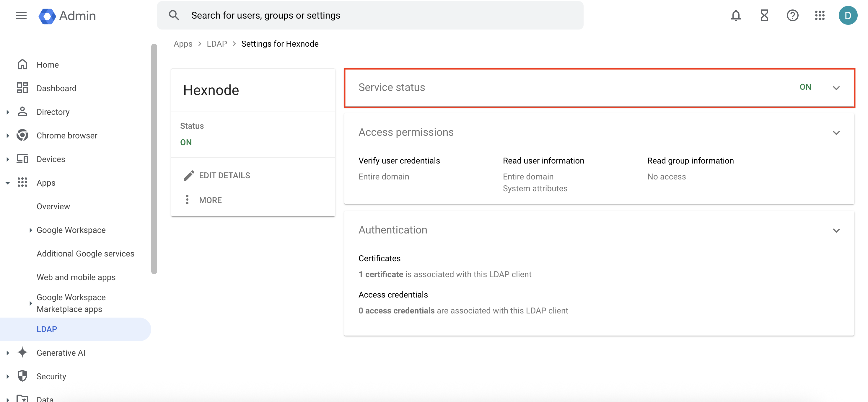Click Read group information label
868x402 pixels.
690,161
